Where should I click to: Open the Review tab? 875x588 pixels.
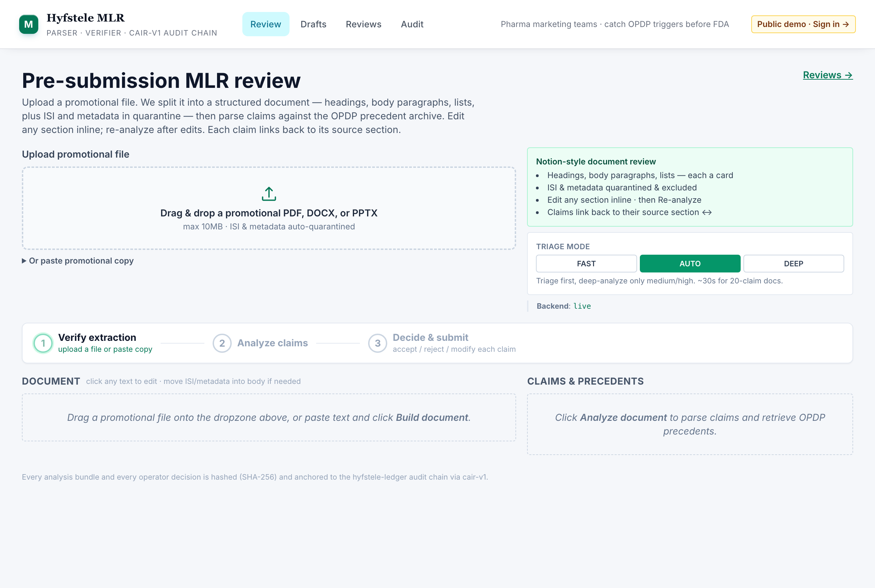click(266, 24)
